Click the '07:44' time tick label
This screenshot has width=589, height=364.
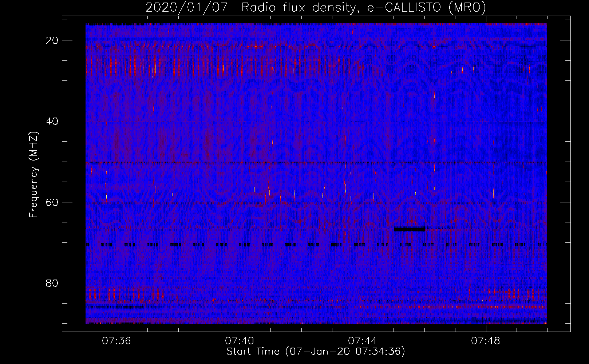[363, 341]
